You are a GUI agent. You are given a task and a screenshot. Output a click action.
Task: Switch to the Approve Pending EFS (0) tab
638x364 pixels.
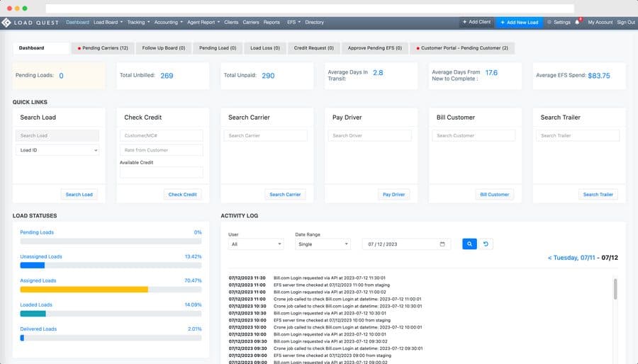[x=375, y=48]
